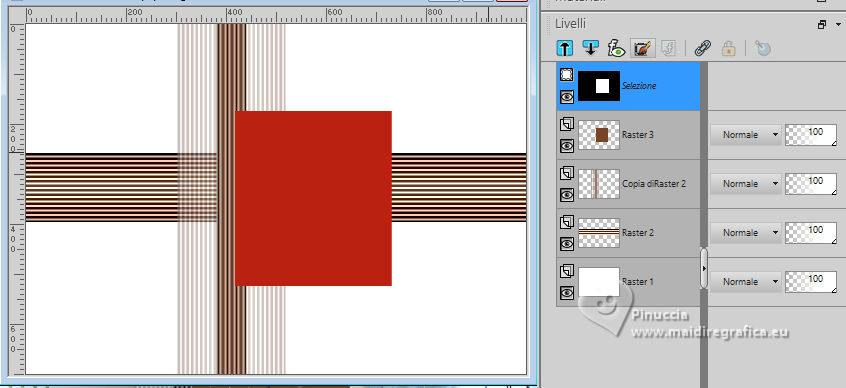The height and width of the screenshot is (388, 846).
Task: Click the move layer up arrow icon
Action: (x=564, y=49)
